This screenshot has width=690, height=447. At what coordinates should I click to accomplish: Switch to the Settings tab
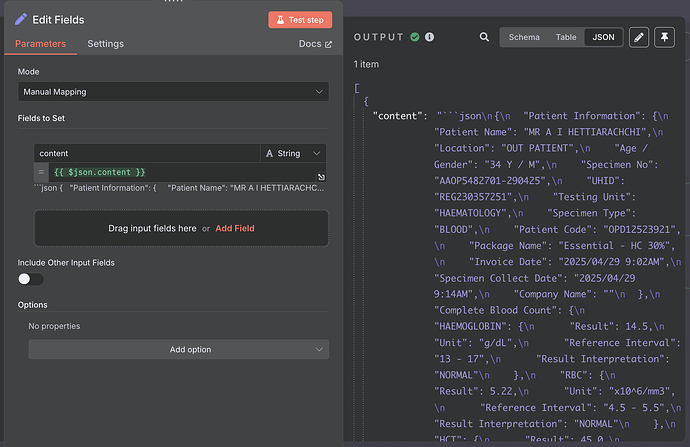tap(106, 44)
